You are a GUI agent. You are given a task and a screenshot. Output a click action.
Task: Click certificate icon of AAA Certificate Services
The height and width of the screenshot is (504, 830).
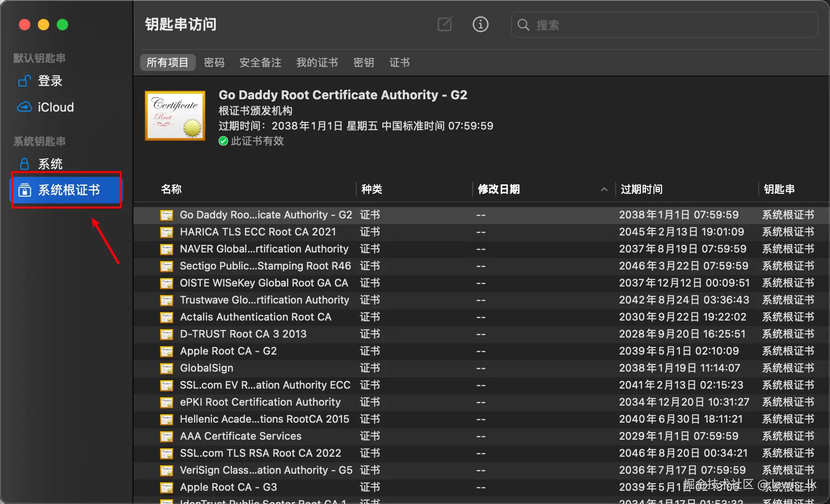[167, 436]
